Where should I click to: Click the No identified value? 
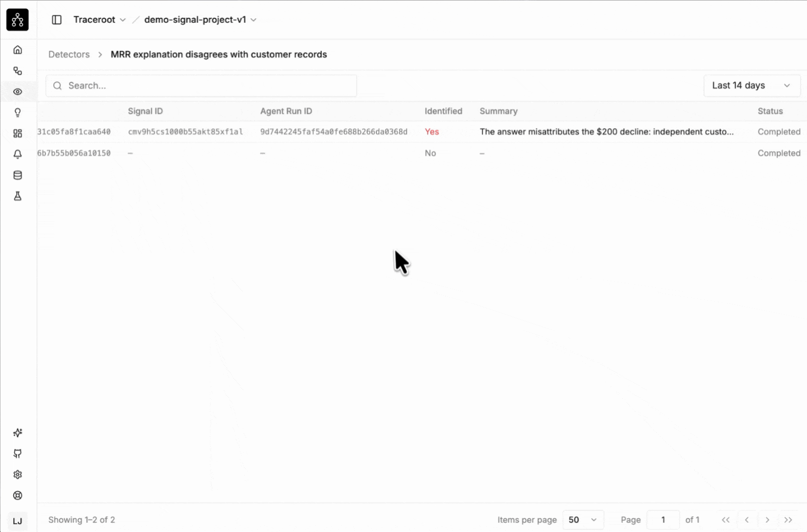click(430, 153)
